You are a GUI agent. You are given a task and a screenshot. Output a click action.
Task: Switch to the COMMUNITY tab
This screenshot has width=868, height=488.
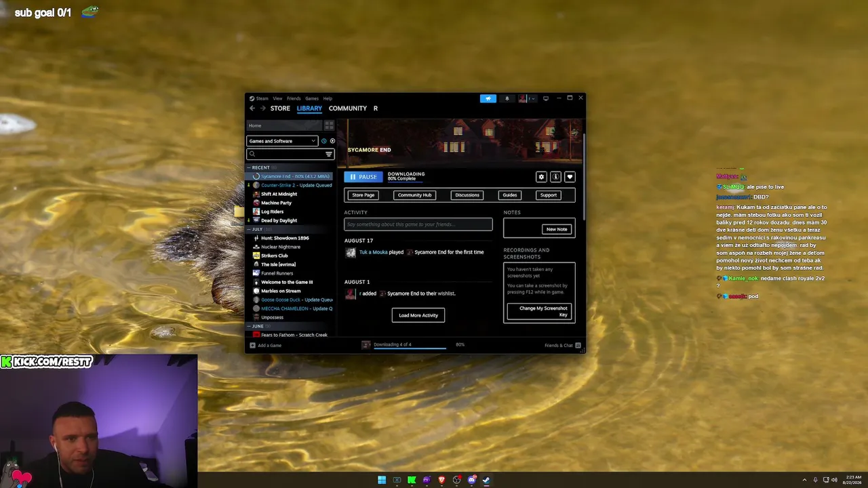point(348,108)
